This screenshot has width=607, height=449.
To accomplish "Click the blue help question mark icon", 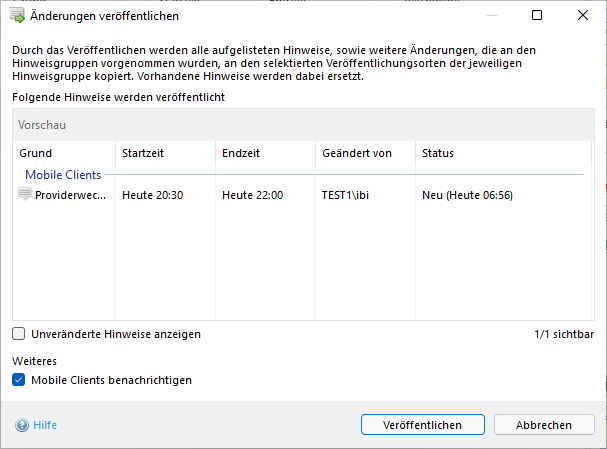I will 22,425.
